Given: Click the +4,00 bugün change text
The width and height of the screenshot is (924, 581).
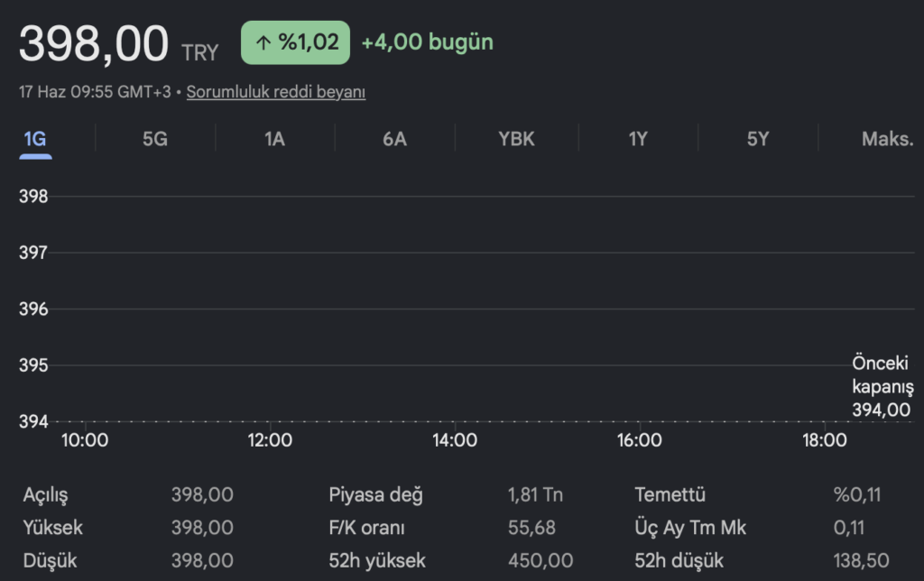Looking at the screenshot, I should (x=427, y=42).
